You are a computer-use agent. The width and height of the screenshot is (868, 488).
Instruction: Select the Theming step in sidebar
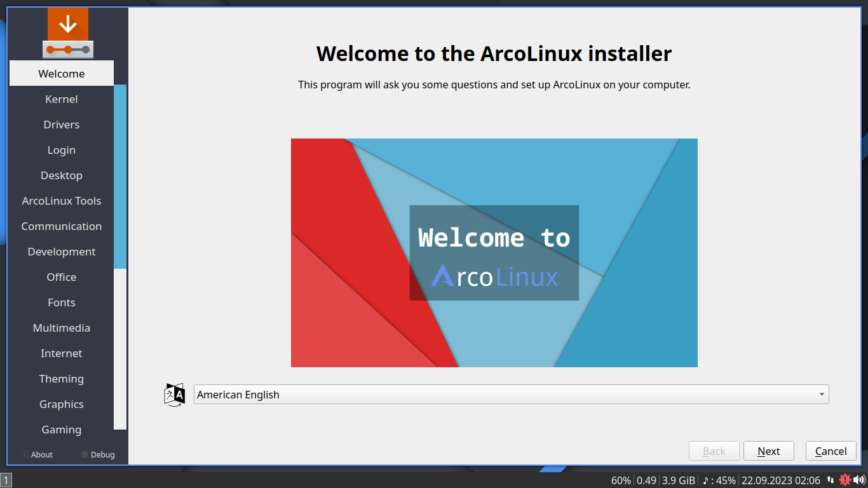click(62, 379)
